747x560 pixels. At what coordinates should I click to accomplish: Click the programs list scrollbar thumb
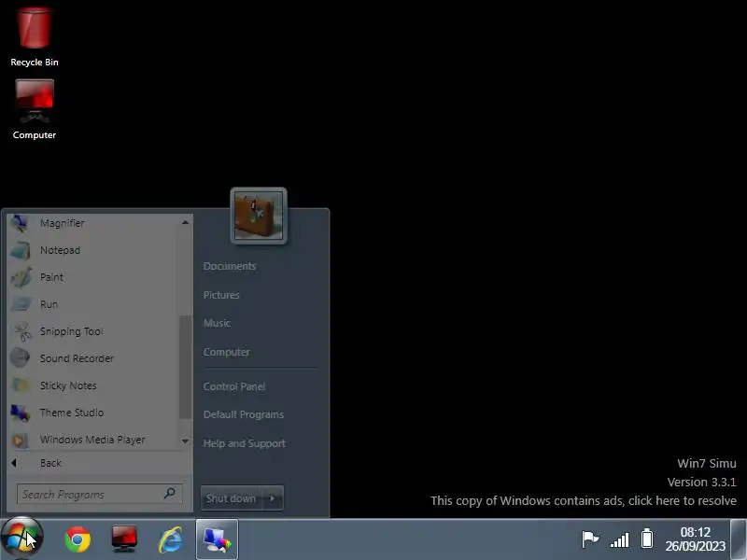coord(185,367)
